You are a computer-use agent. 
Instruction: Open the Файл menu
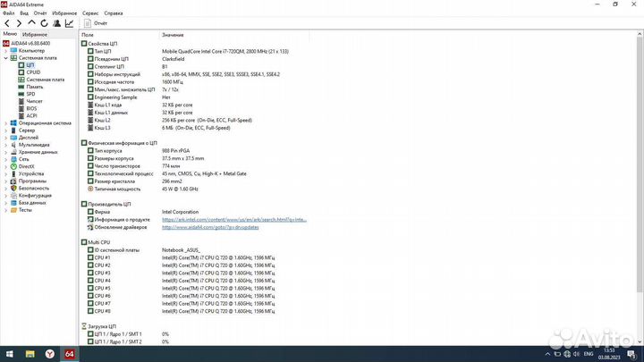[x=9, y=13]
